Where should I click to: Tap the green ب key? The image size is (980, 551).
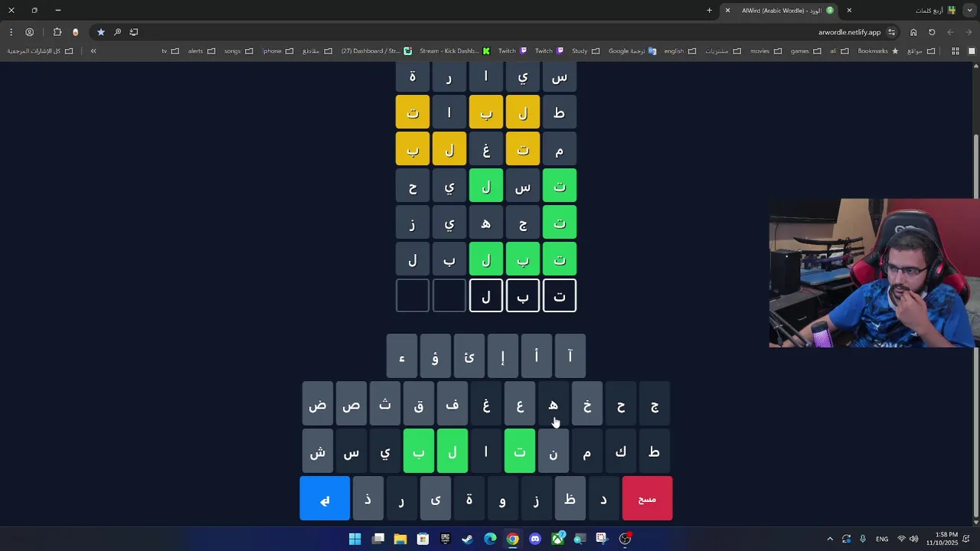click(418, 452)
